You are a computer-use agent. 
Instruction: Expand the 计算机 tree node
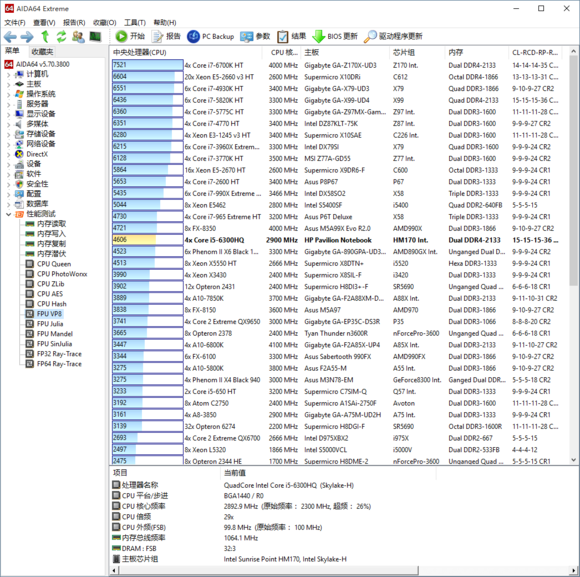(x=8, y=74)
